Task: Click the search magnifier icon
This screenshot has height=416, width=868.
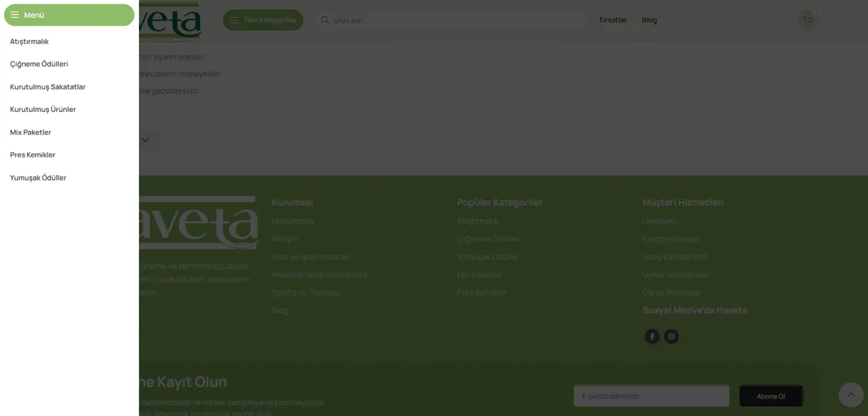Action: click(x=325, y=20)
